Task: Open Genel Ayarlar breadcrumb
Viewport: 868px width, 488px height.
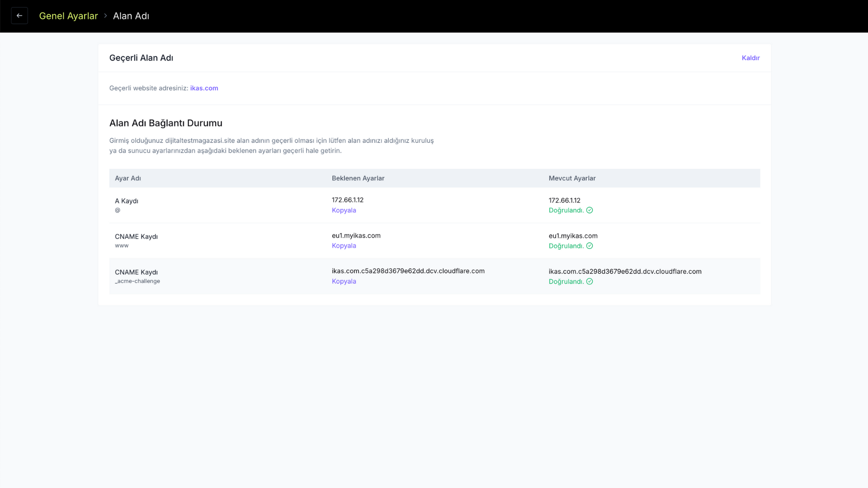Action: (x=68, y=16)
